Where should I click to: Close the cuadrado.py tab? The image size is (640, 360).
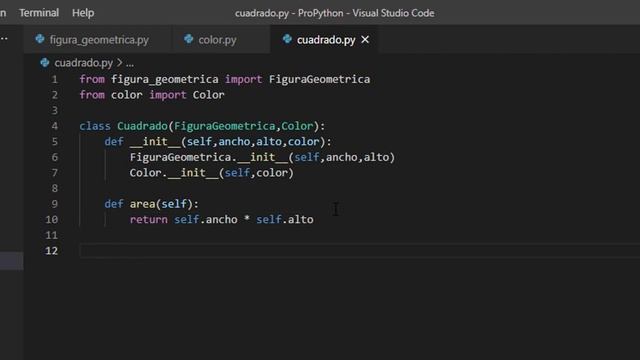pyautogui.click(x=365, y=40)
